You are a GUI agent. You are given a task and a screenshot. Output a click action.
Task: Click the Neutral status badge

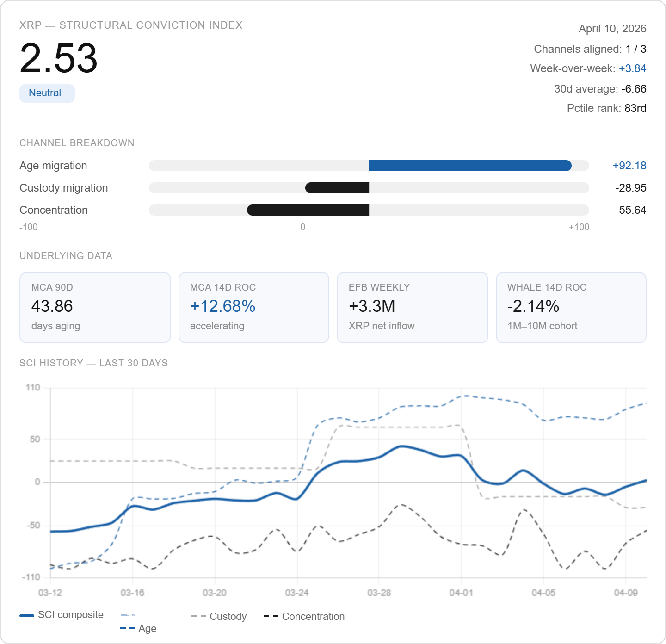pyautogui.click(x=47, y=93)
